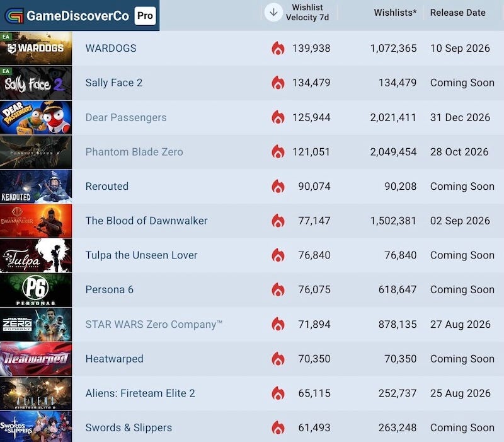Click the flame icon in Dear Passengers row

(278, 117)
